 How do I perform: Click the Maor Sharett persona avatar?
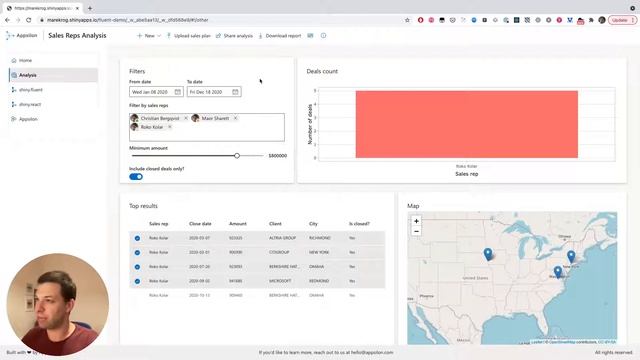(x=195, y=118)
